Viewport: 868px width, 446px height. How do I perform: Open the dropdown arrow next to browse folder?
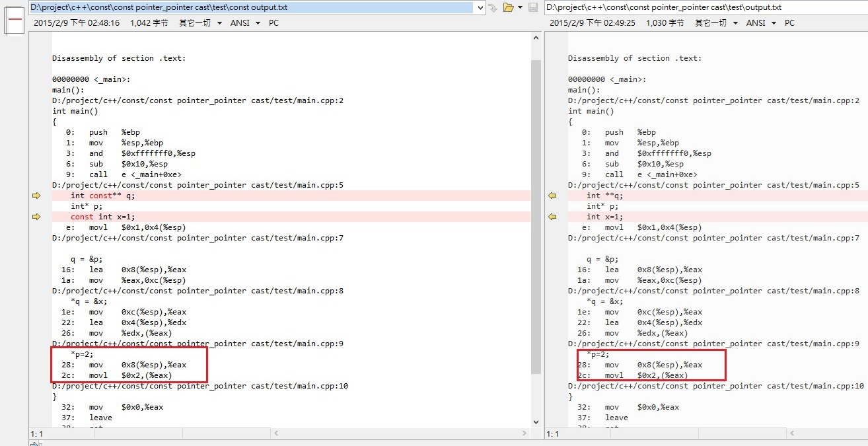pos(520,7)
